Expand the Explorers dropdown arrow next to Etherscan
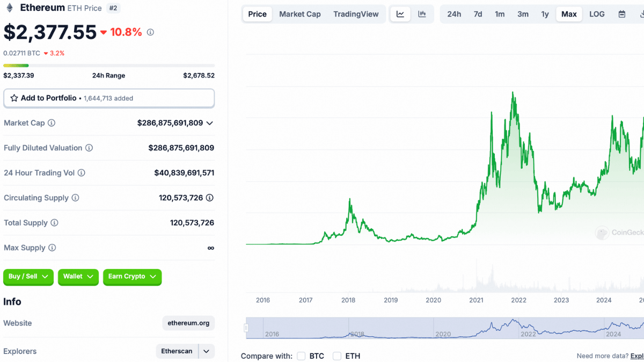The width and height of the screenshot is (644, 362). (x=206, y=351)
